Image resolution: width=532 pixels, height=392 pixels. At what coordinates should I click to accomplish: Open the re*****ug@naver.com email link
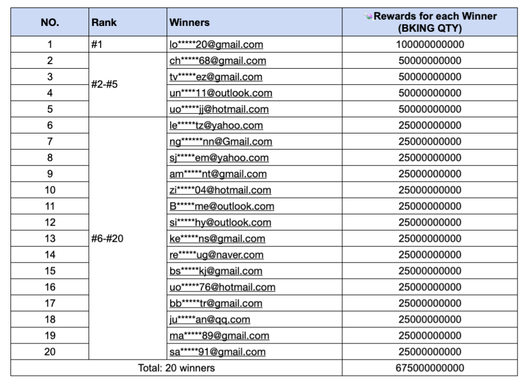click(216, 255)
